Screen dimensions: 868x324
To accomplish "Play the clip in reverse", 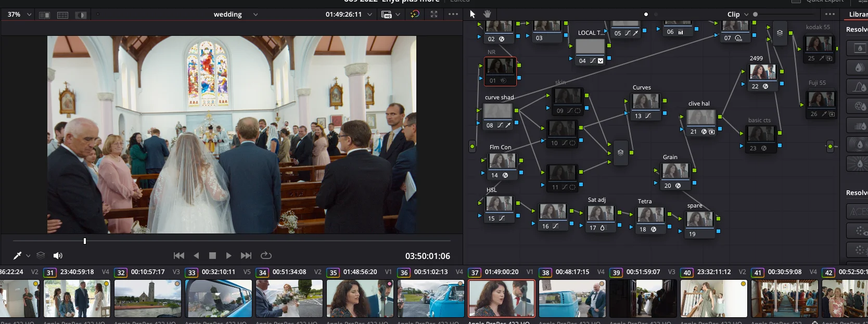I will (196, 255).
